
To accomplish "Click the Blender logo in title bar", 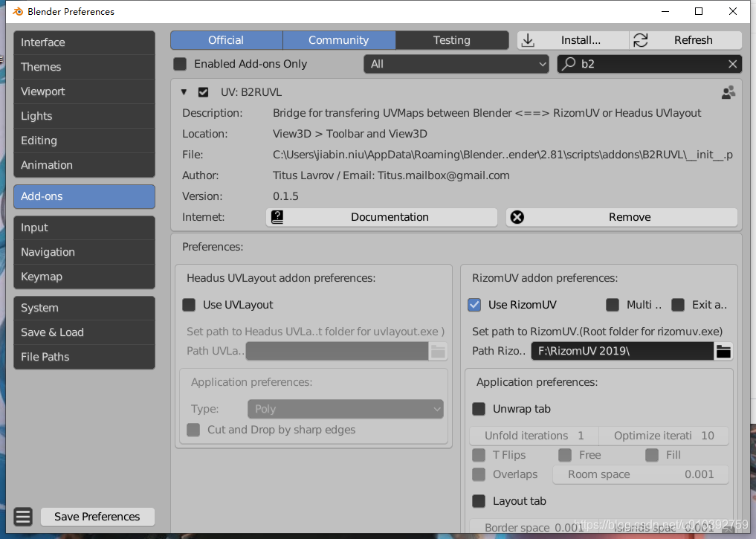I will (18, 12).
